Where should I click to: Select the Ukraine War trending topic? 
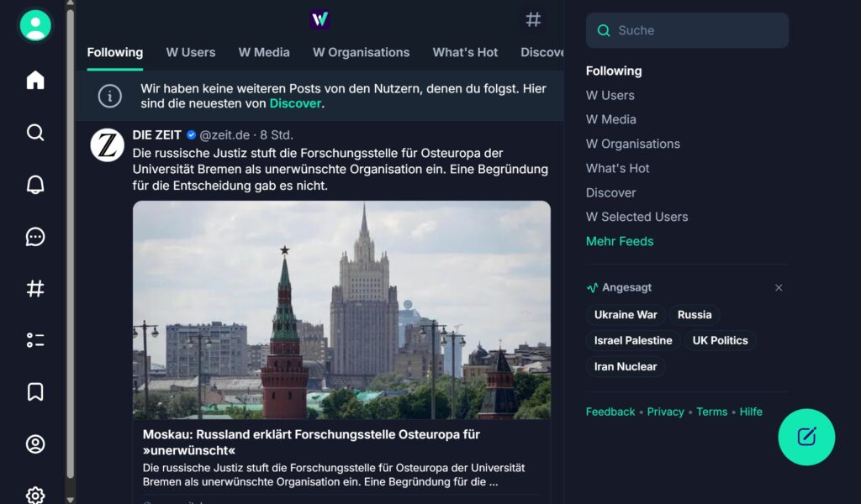pyautogui.click(x=626, y=315)
